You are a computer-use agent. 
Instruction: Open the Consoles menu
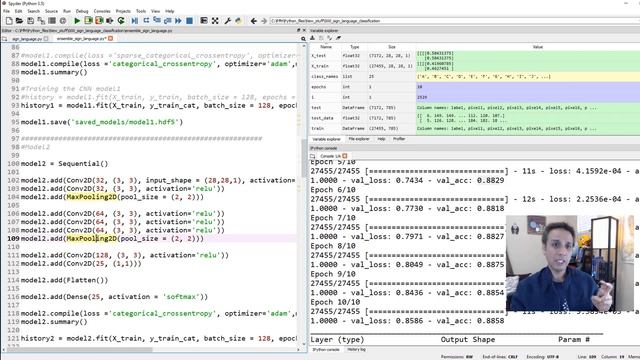click(102, 11)
